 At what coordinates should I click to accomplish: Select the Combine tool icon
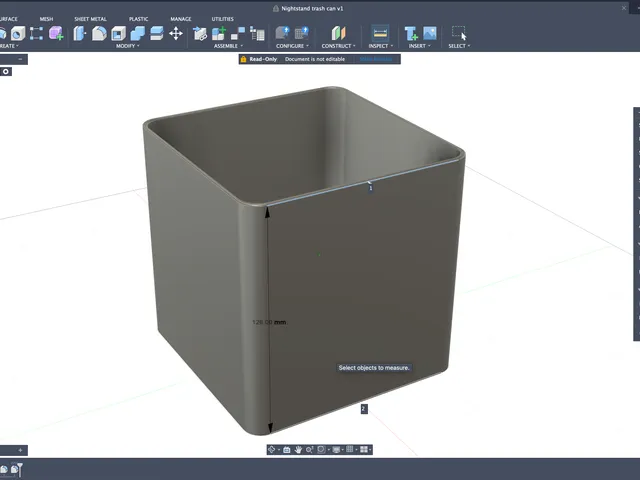click(138, 33)
